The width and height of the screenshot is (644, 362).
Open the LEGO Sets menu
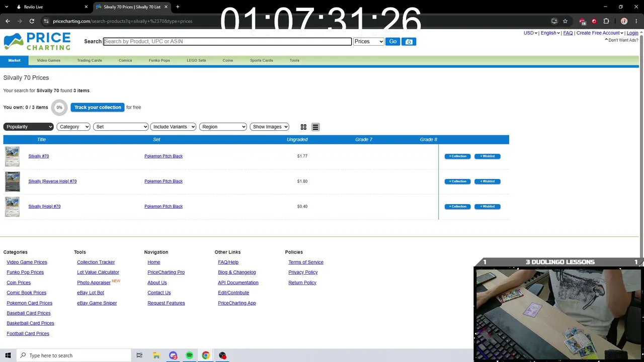point(196,60)
